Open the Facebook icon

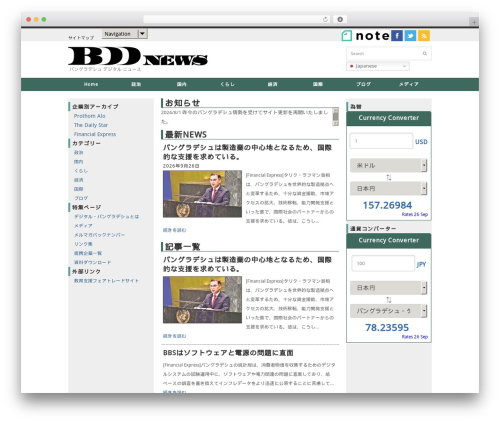(397, 36)
